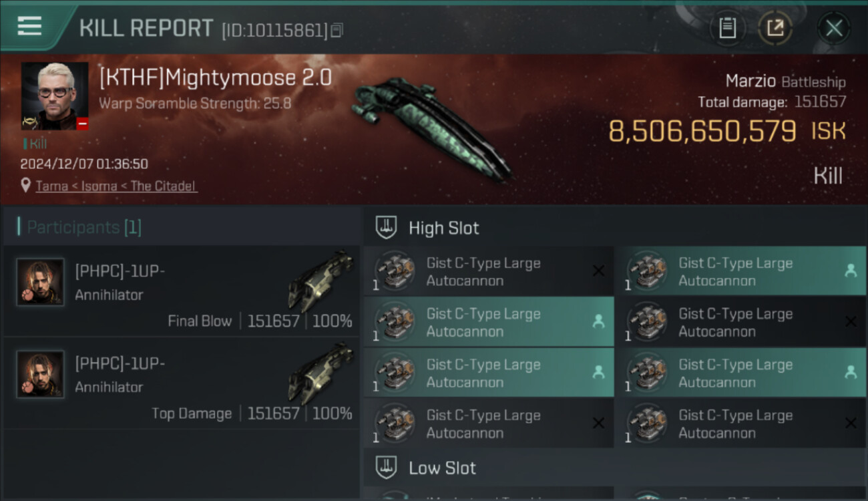Click the Marzio battleship image
This screenshot has width=868, height=501.
click(431, 128)
